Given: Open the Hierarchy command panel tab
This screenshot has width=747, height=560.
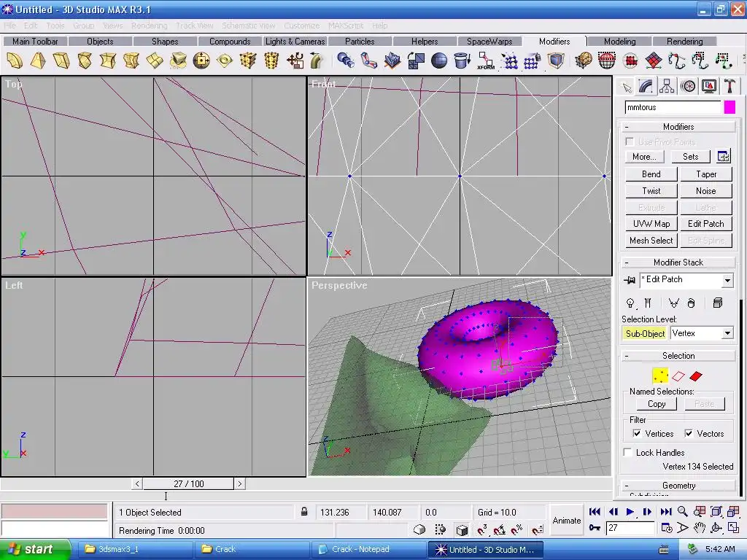Looking at the screenshot, I should (x=667, y=87).
